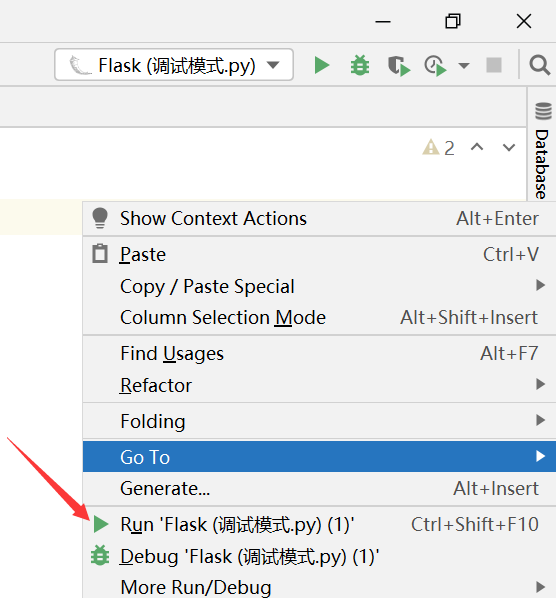Choose Debug 'Flask (调试模式.py) (1)' entry

(319, 556)
